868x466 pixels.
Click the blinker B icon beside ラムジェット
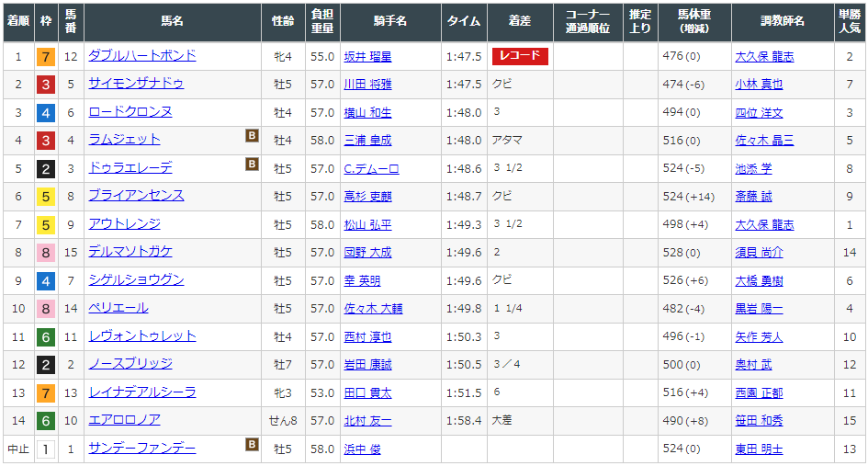[252, 137]
